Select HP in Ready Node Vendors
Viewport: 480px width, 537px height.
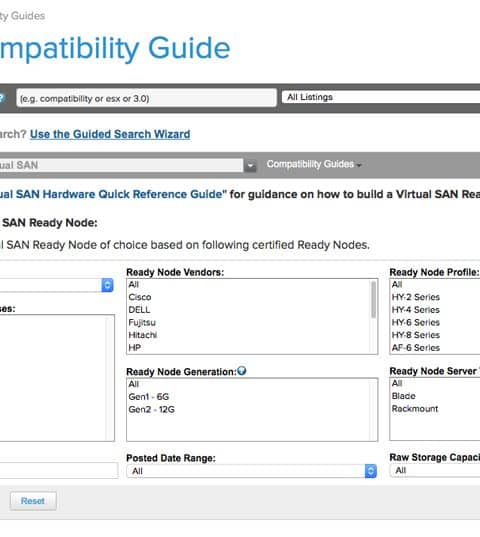pos(249,348)
